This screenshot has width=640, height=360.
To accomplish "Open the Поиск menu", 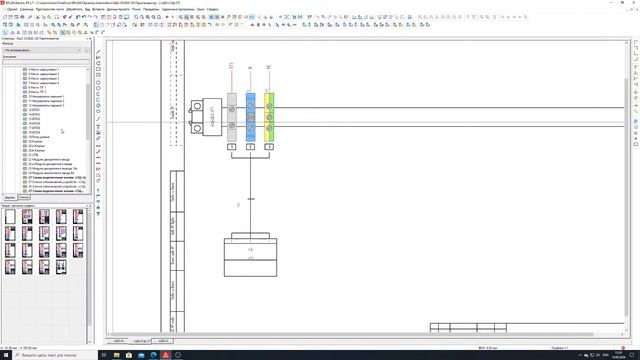I will (x=136, y=9).
